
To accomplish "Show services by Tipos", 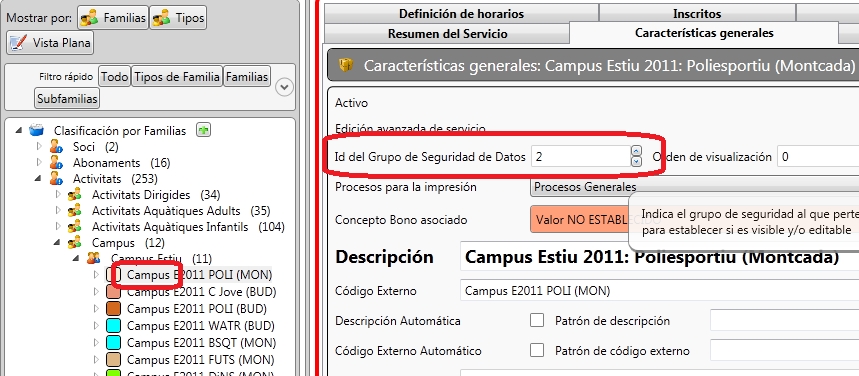I will point(177,18).
